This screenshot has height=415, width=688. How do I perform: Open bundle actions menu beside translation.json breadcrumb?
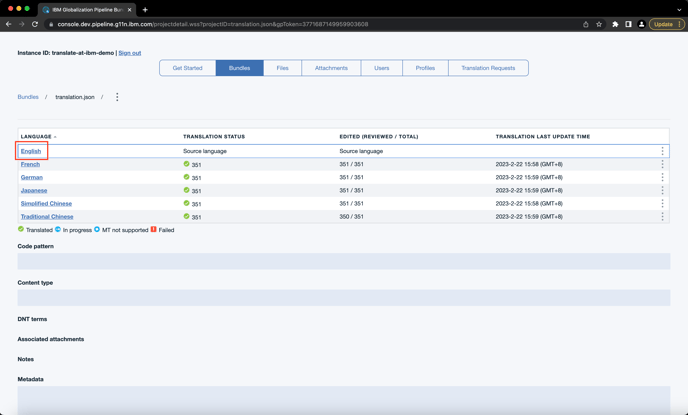point(117,97)
